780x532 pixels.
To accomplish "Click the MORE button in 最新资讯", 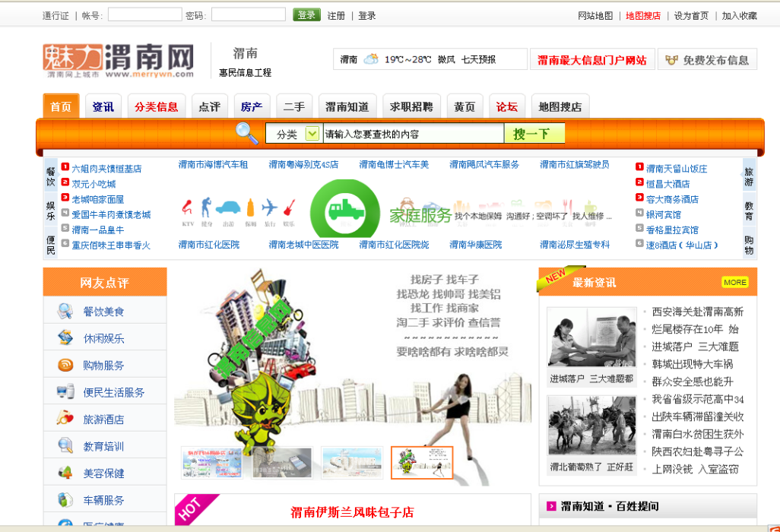I will tap(734, 282).
